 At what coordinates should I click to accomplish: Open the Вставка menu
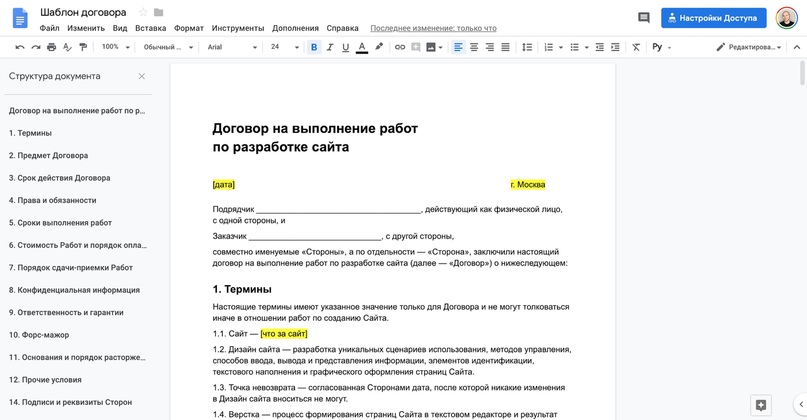click(x=150, y=28)
